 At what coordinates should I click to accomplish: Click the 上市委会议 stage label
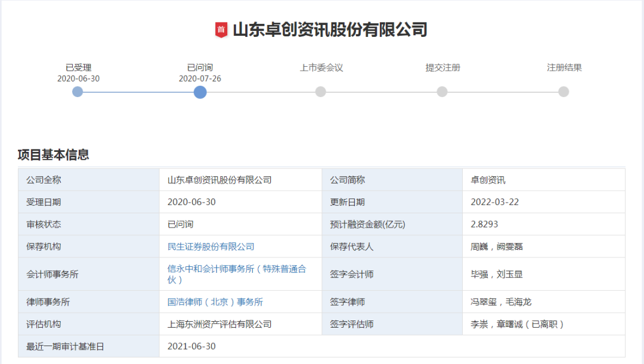(321, 68)
